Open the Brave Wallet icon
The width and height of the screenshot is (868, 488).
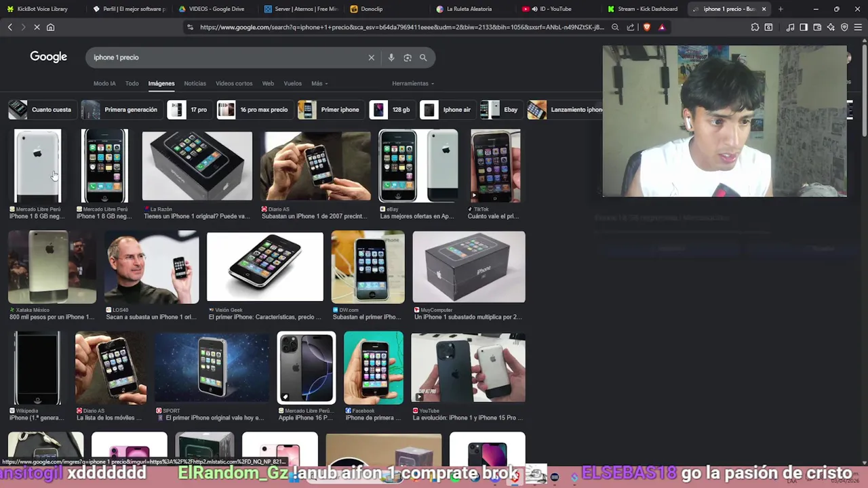(x=817, y=27)
